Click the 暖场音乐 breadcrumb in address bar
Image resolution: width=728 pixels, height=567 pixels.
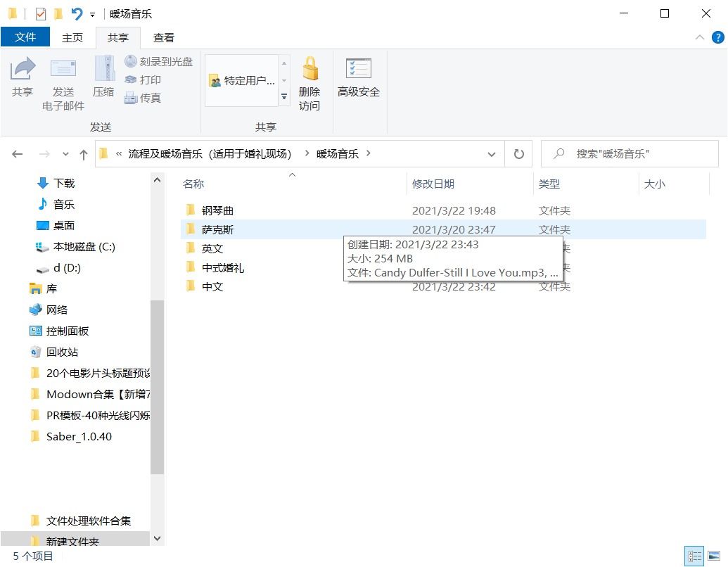pyautogui.click(x=338, y=153)
